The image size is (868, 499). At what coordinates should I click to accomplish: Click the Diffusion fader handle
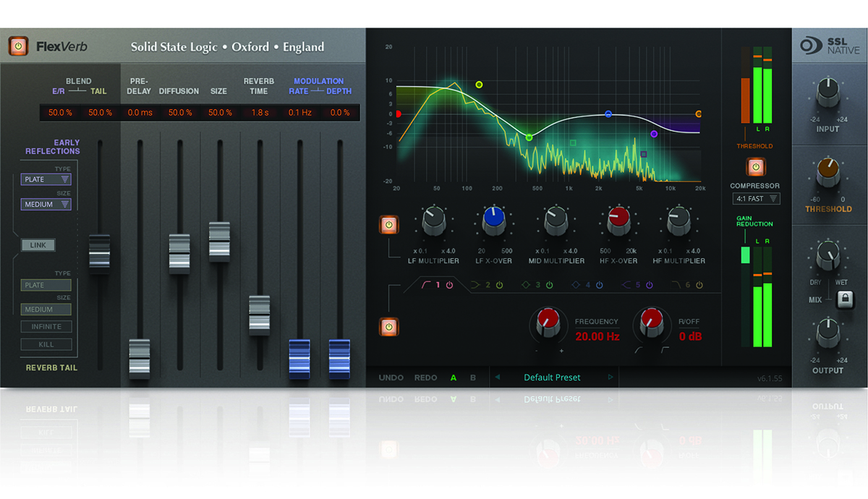179,254
